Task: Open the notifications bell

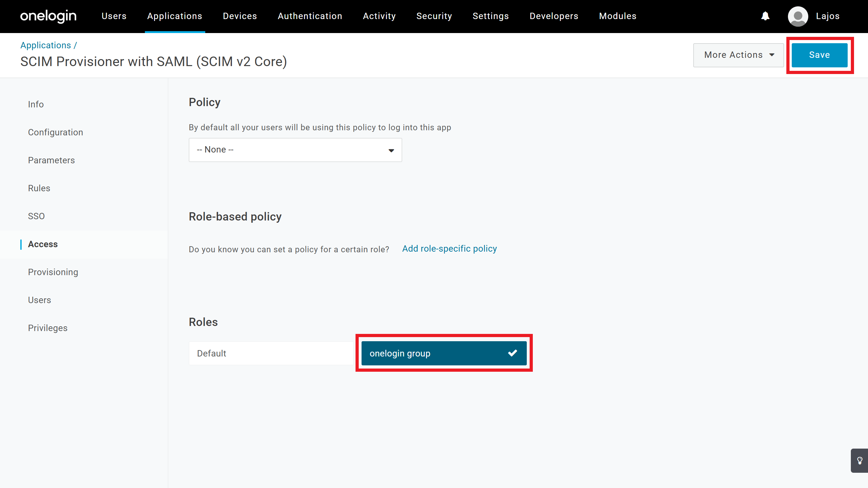Action: tap(766, 16)
